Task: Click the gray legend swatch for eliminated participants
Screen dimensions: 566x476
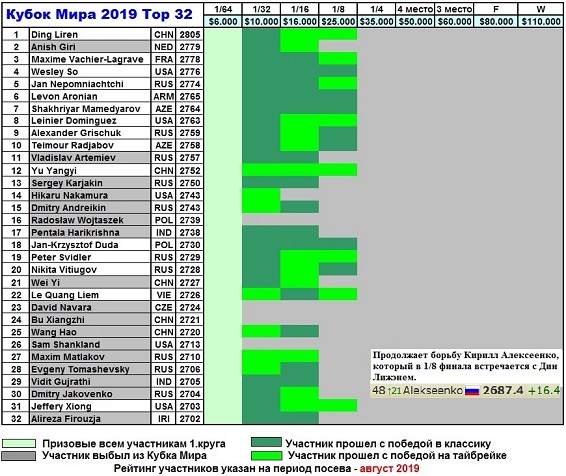Action: click(x=19, y=456)
